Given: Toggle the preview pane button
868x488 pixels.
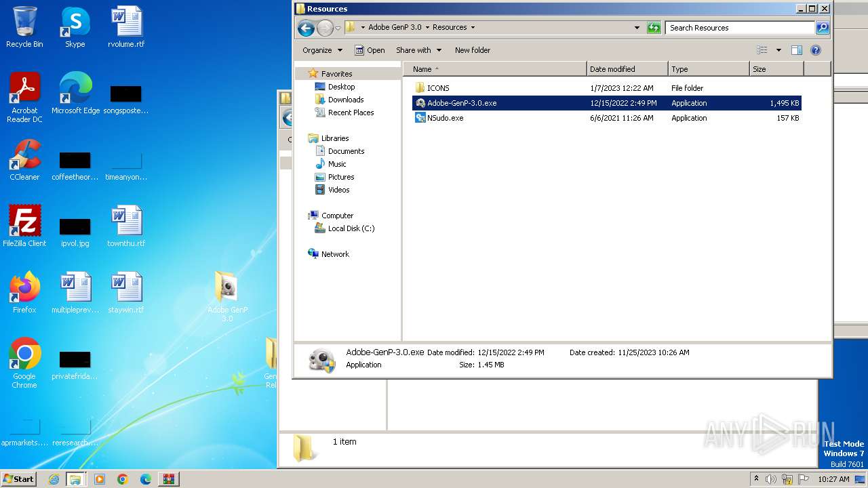Looking at the screenshot, I should tap(797, 50).
